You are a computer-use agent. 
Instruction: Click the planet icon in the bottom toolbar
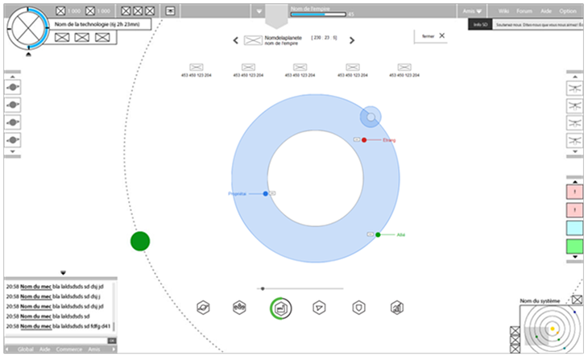[203, 307]
